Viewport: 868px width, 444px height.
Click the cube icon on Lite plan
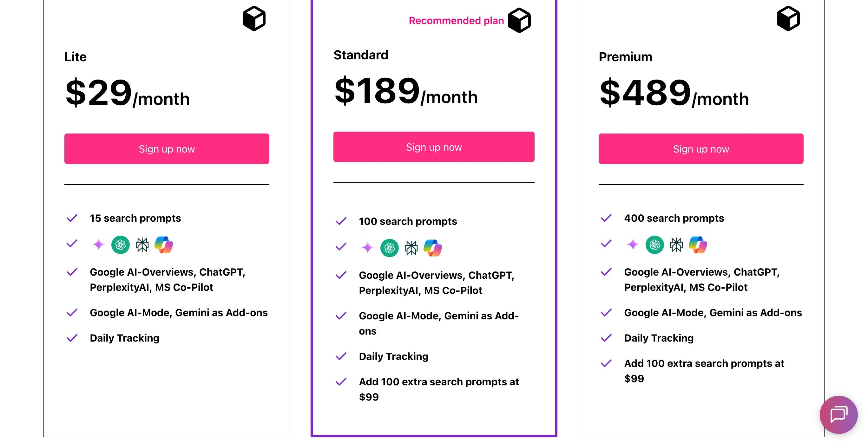(254, 18)
